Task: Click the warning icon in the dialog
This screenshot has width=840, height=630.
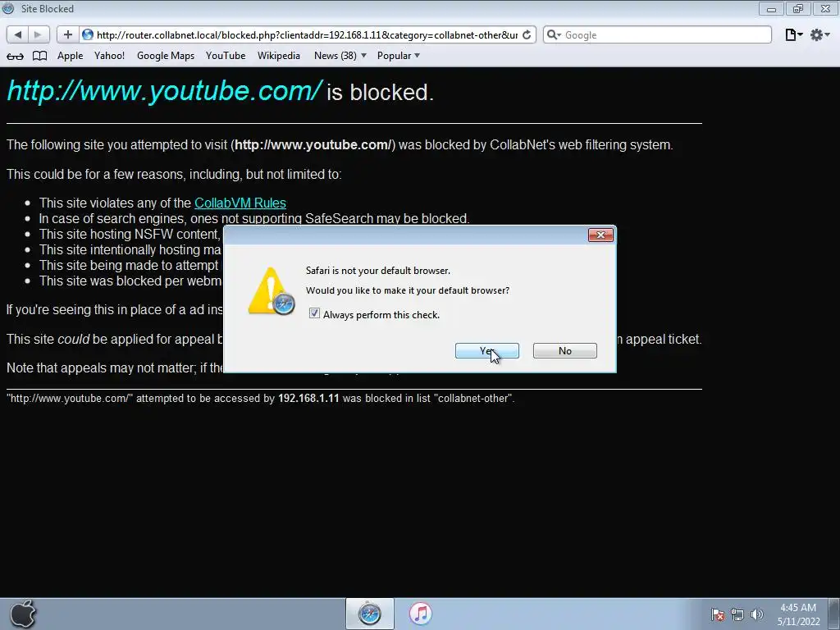Action: [271, 291]
